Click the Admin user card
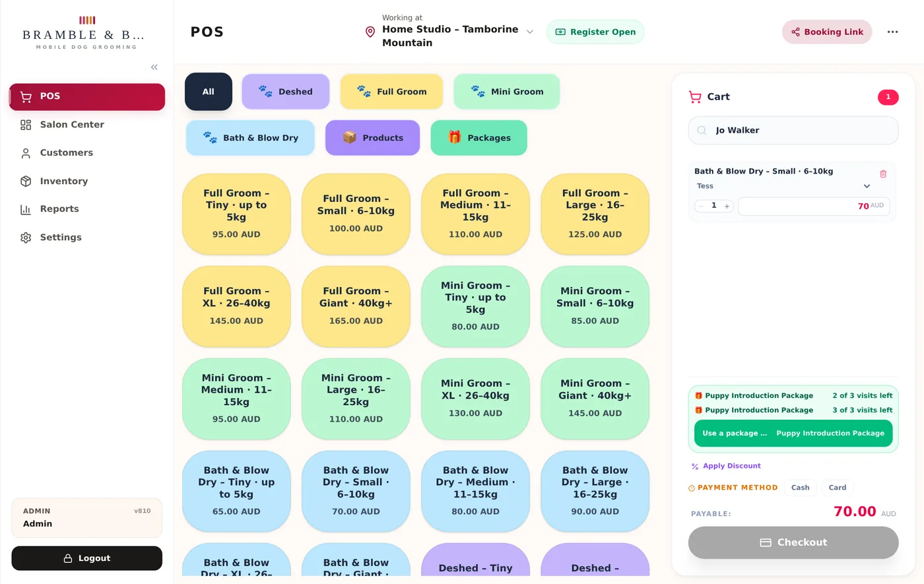Viewport: 924px width, 584px height. [x=87, y=518]
